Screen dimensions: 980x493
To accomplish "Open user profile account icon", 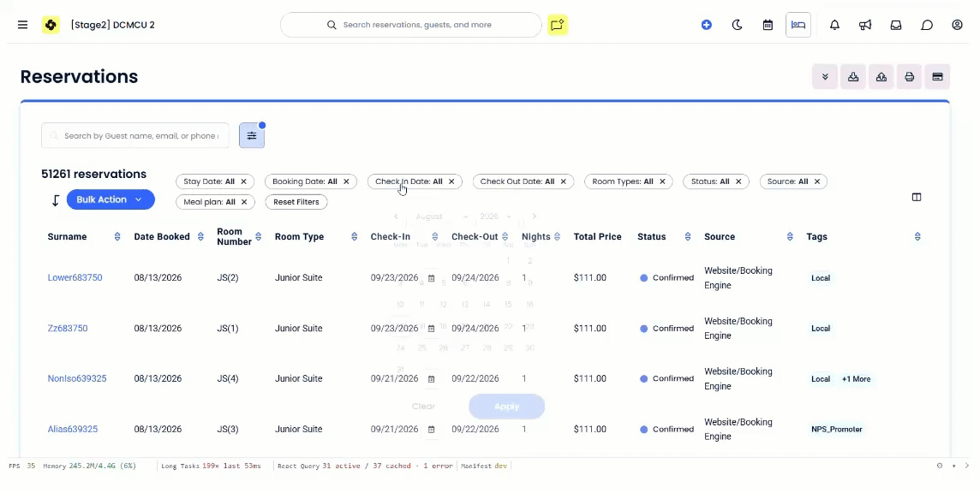I will [x=957, y=25].
